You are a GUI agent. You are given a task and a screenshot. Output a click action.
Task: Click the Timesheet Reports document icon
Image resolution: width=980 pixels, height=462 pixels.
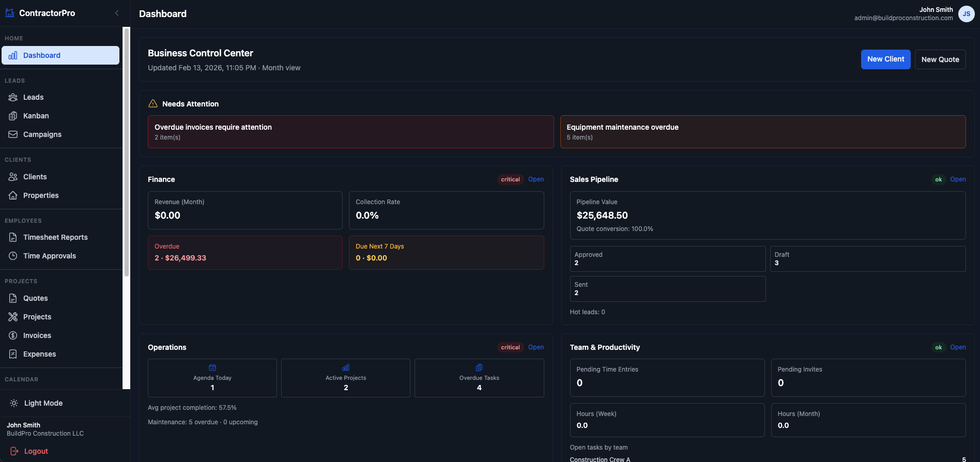coord(13,237)
